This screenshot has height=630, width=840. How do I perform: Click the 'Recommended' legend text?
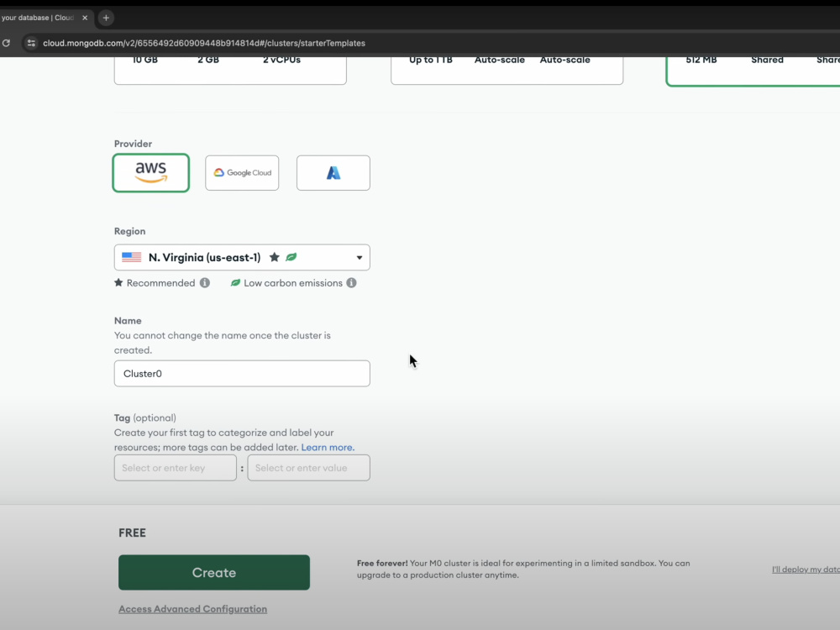pyautogui.click(x=160, y=283)
